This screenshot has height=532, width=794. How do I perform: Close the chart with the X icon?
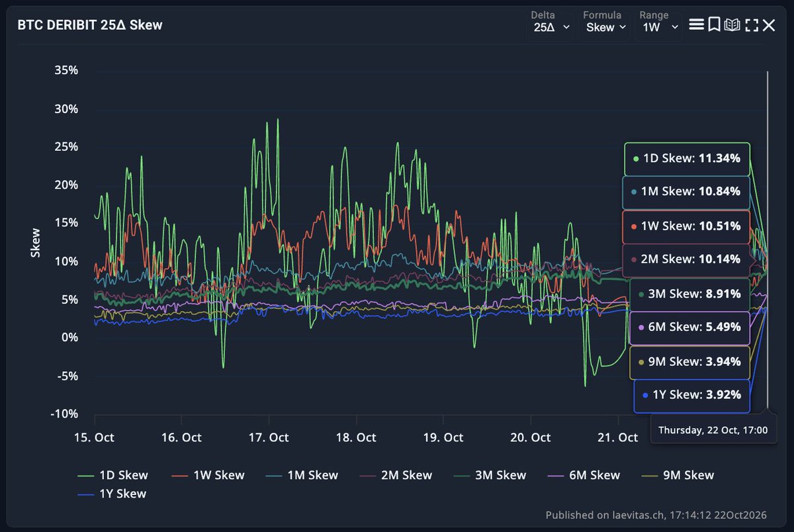769,25
